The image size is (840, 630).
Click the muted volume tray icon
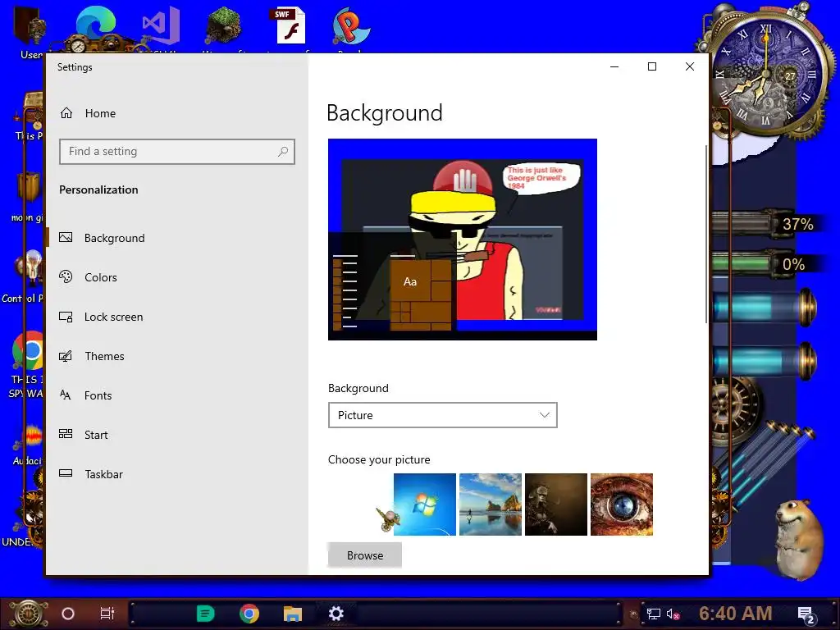pos(673,614)
